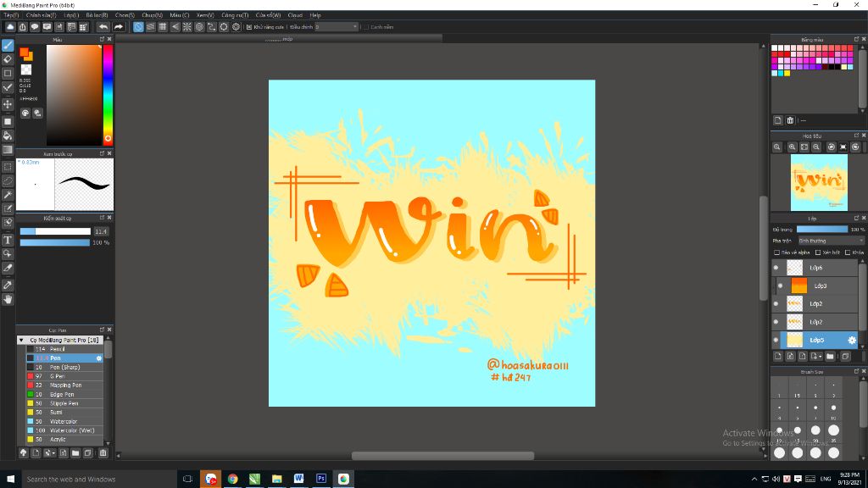Add a layer folder in layer panel
Image resolution: width=868 pixels, height=488 pixels.
click(x=830, y=357)
